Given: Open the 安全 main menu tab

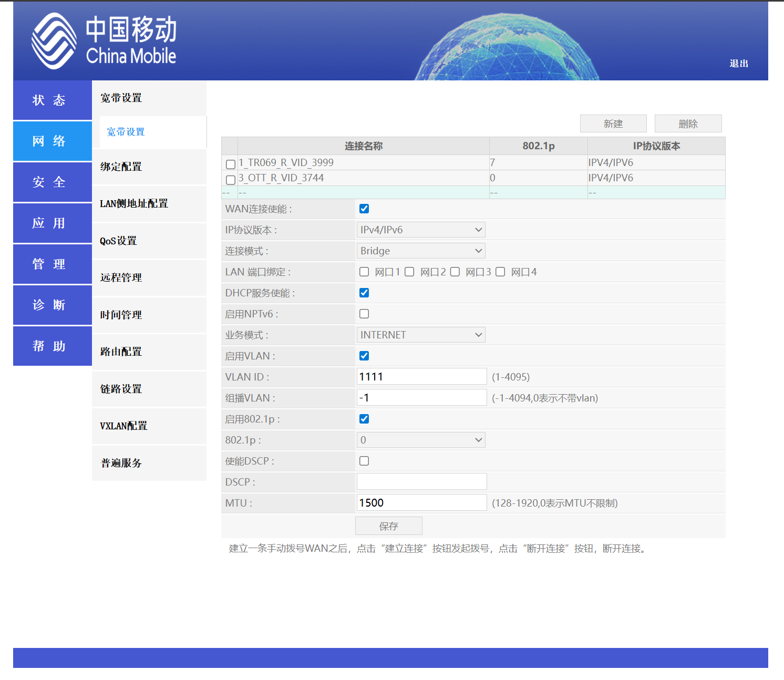Looking at the screenshot, I should click(x=52, y=182).
